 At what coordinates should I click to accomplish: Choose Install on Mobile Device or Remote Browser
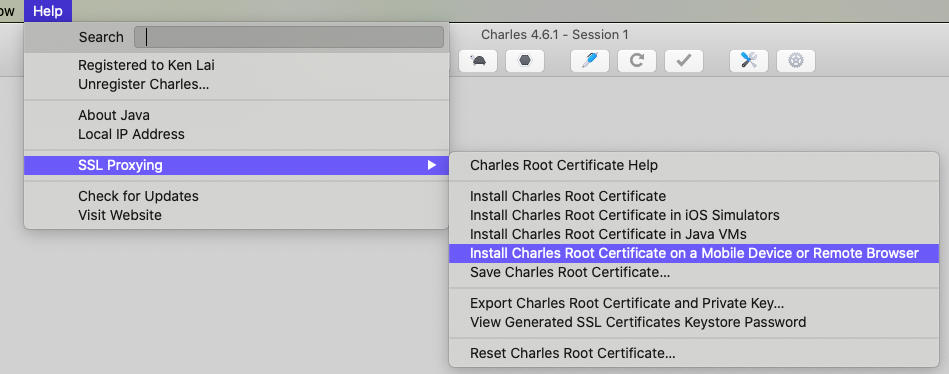tap(694, 253)
